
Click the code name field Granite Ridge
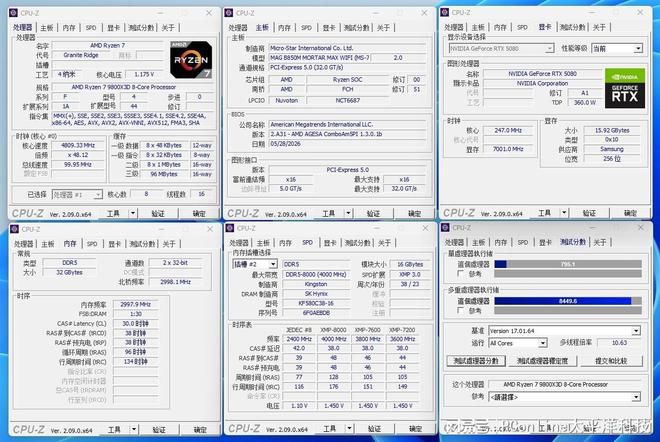[81, 55]
